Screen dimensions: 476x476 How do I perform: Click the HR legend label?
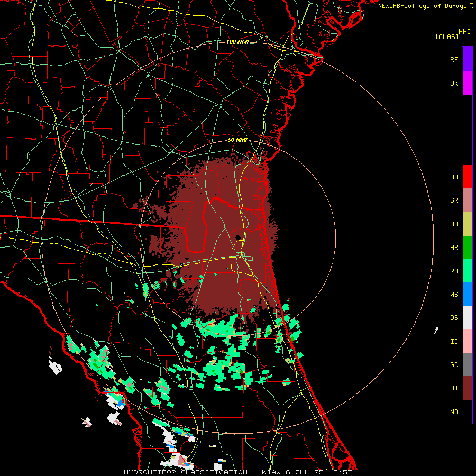454,247
